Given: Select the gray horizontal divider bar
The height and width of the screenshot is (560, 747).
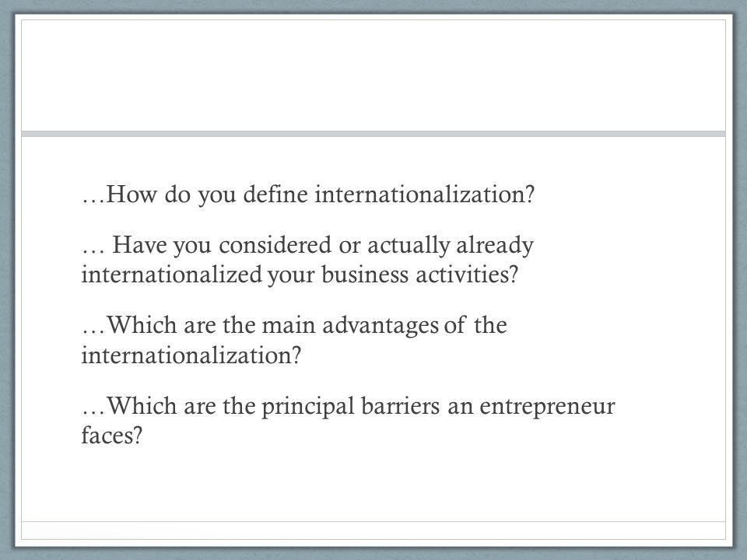Looking at the screenshot, I should tap(373, 134).
